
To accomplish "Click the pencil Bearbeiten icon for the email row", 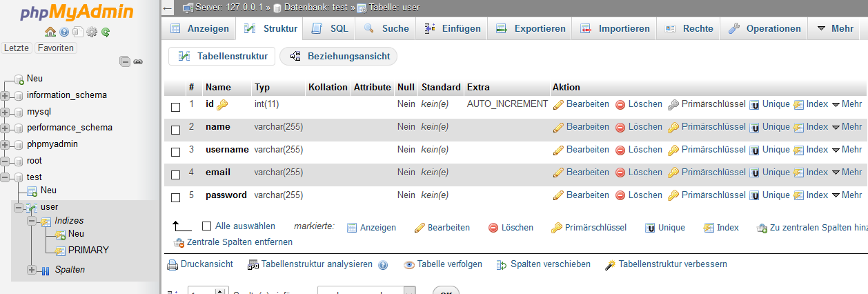I will [x=559, y=173].
